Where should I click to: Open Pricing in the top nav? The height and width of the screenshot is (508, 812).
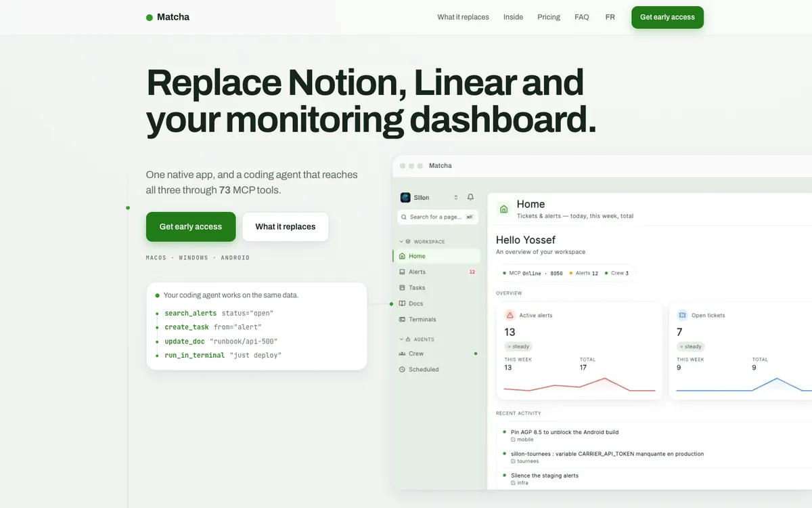click(x=549, y=17)
